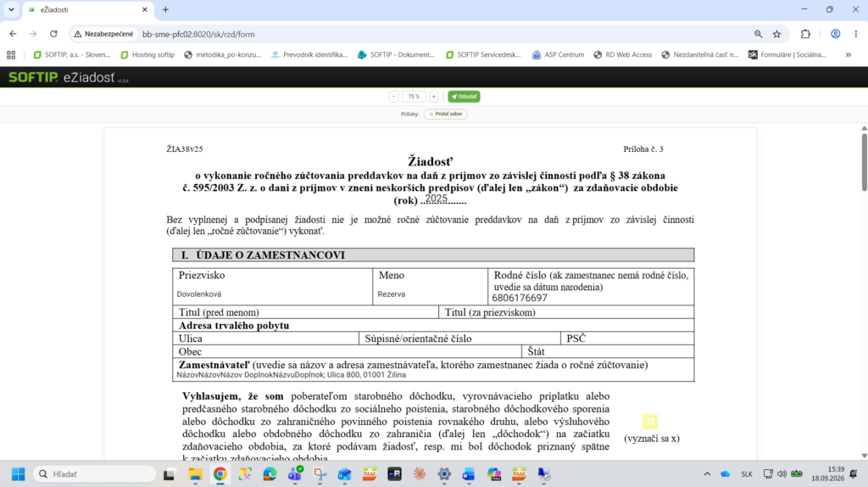Go back to previous page

(x=13, y=34)
